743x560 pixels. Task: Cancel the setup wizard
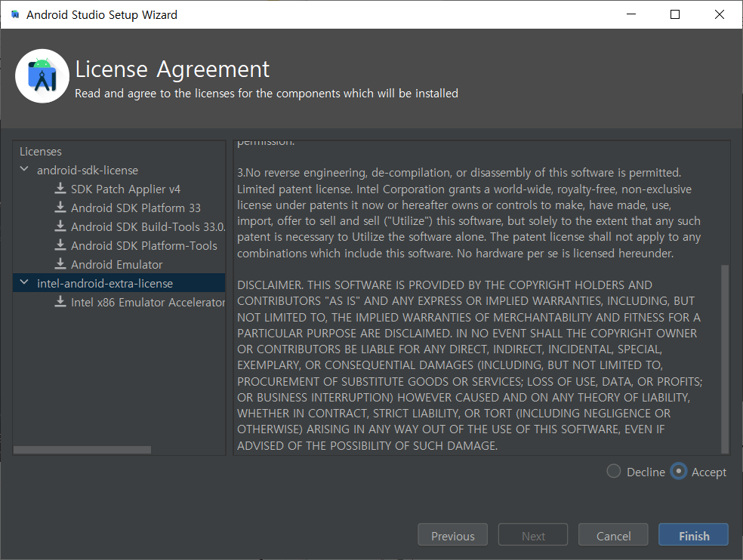tap(613, 535)
